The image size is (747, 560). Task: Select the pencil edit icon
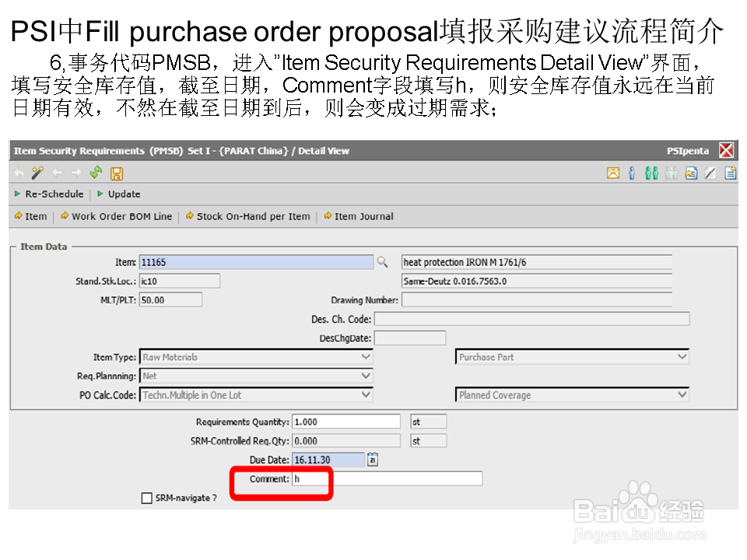point(710,173)
